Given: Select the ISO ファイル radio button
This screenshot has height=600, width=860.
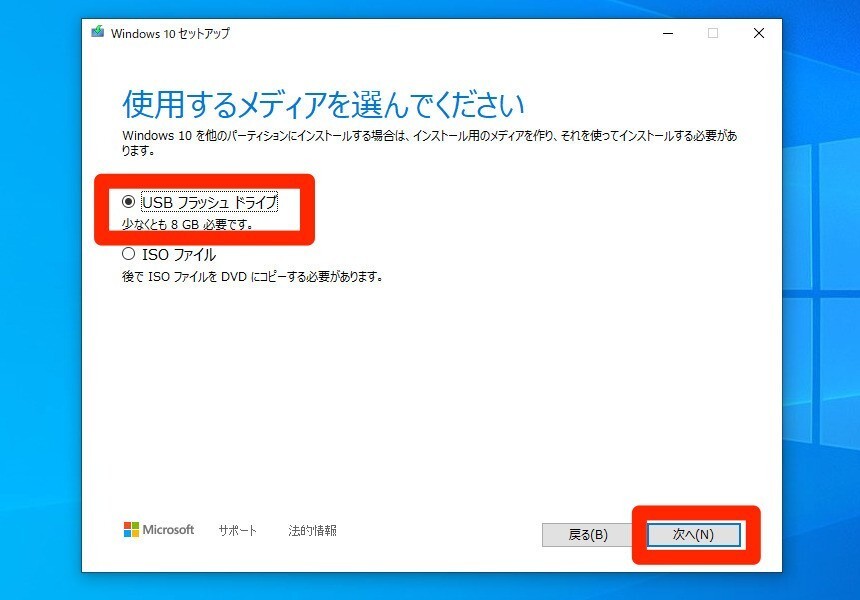Looking at the screenshot, I should click(128, 254).
